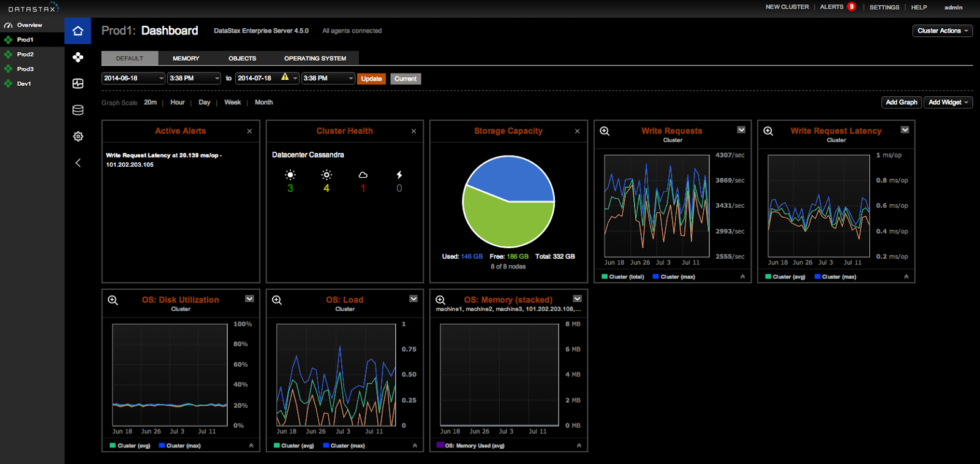Open the cluster nodes view icon
Screen dimensions: 980x464
[x=78, y=57]
